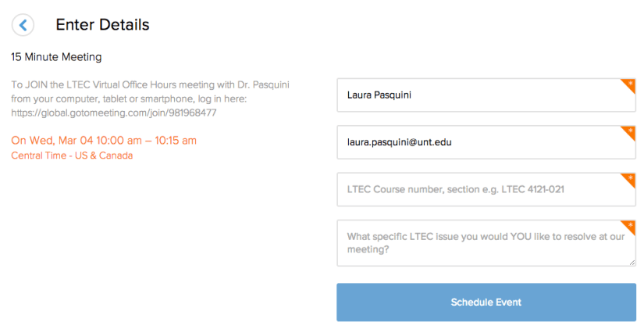Click the Central Time - US & Canada label

[72, 156]
